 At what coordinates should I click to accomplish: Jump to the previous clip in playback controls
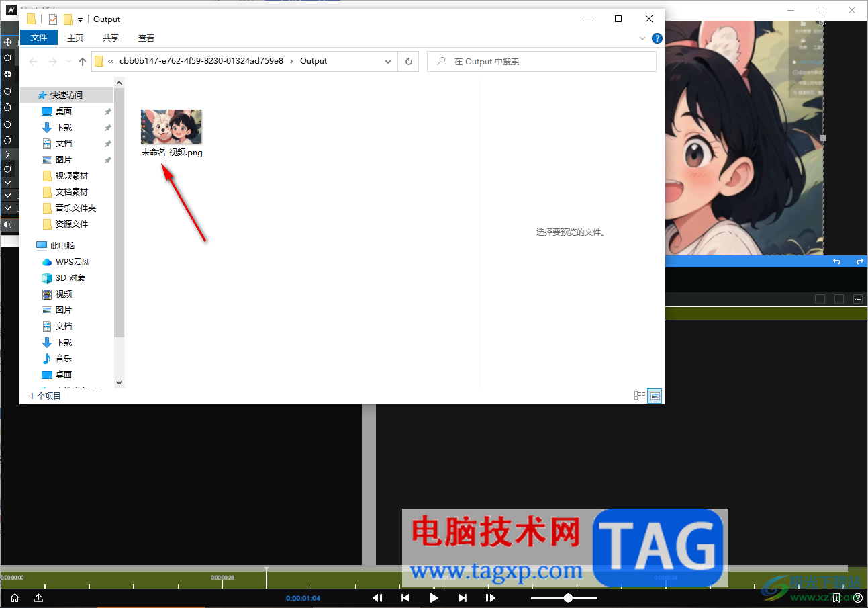[x=405, y=598]
